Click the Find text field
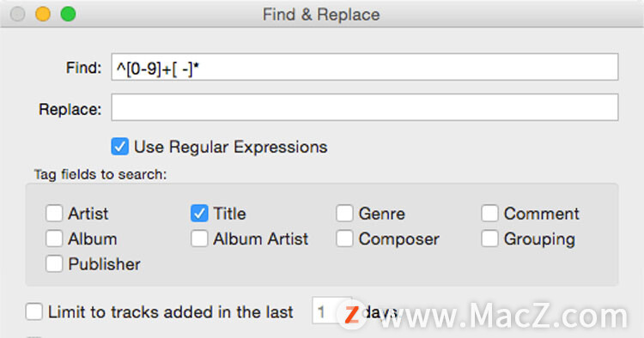The width and height of the screenshot is (644, 338). (364, 67)
